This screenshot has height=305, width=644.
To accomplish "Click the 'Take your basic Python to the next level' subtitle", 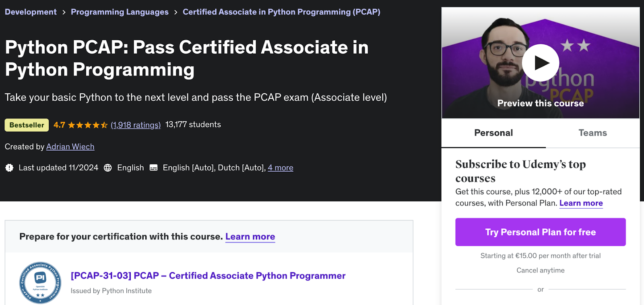I will click(196, 98).
